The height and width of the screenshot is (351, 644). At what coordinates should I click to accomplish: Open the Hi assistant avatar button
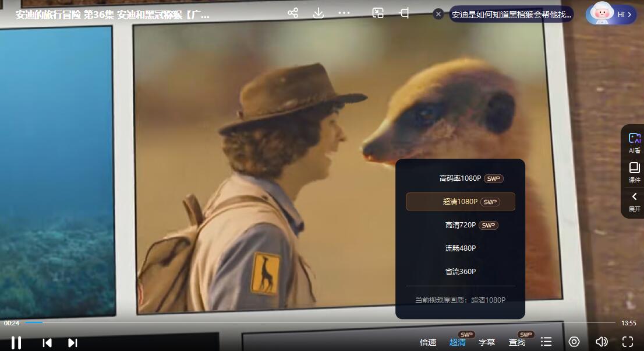(611, 13)
